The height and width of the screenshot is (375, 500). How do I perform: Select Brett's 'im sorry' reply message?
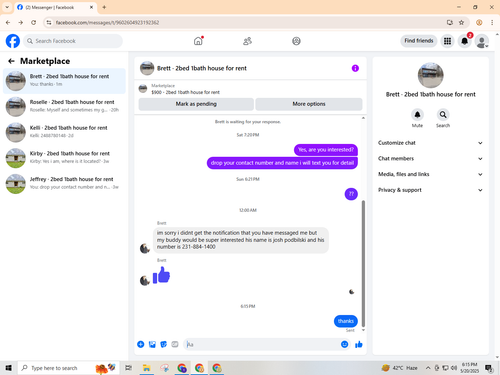tap(241, 240)
